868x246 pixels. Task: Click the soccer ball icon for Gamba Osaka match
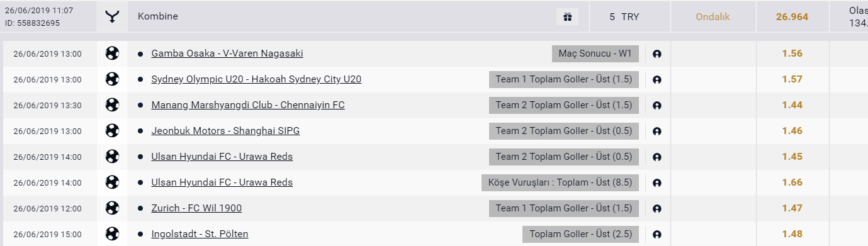[112, 53]
